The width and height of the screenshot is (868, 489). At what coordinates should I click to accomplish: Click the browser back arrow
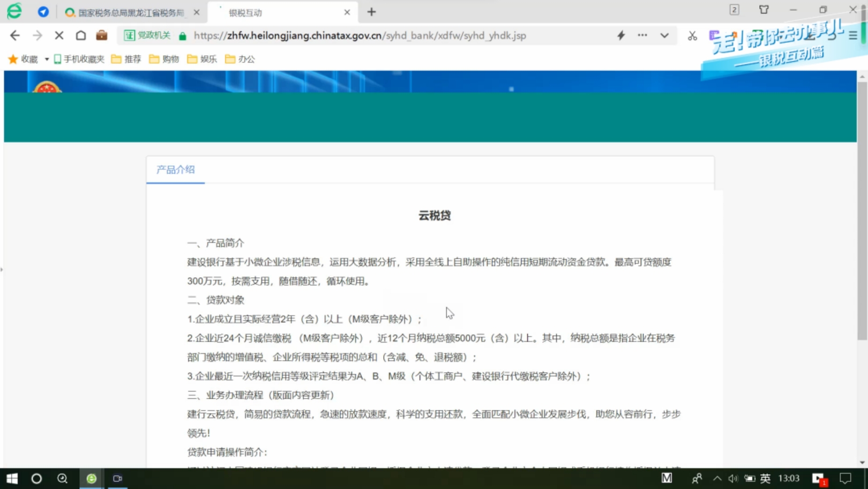15,35
